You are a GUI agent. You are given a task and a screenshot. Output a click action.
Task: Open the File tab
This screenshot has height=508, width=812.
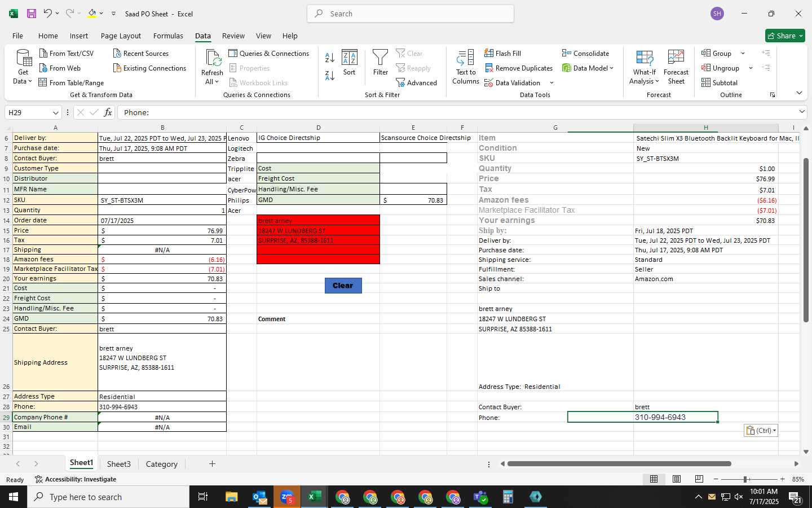coord(18,36)
